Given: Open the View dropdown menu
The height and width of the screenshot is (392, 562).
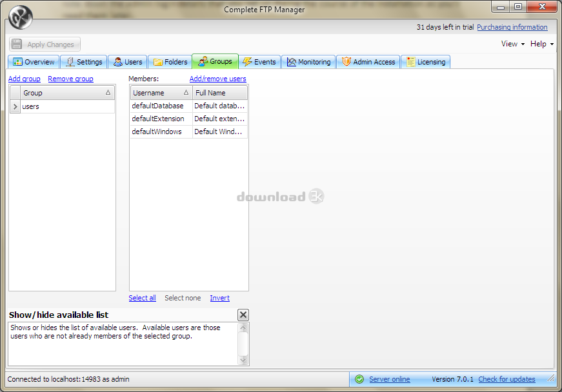Looking at the screenshot, I should coord(512,44).
